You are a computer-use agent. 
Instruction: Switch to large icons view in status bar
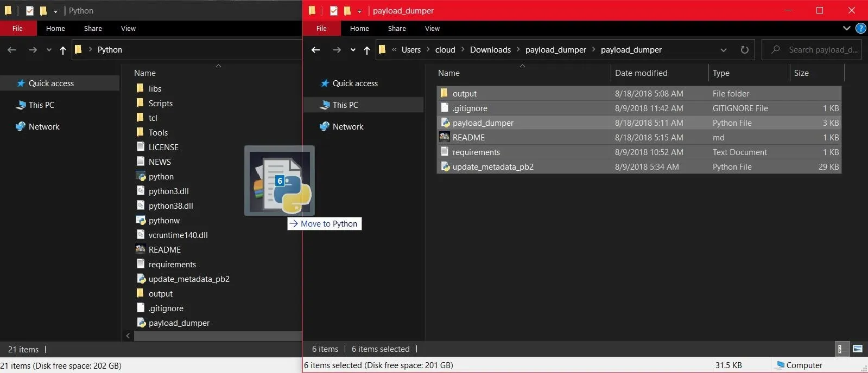(858, 349)
